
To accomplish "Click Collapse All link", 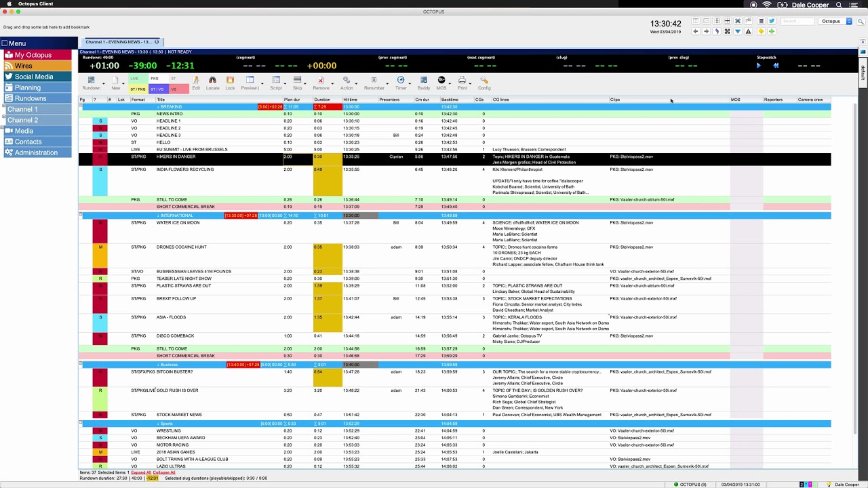I will 163,472.
